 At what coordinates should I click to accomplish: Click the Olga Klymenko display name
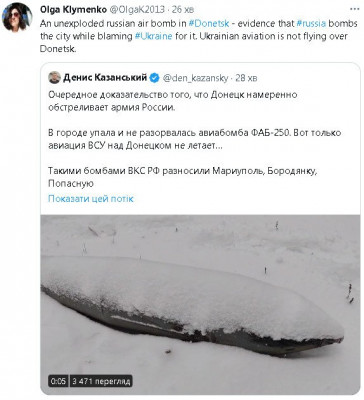click(73, 10)
